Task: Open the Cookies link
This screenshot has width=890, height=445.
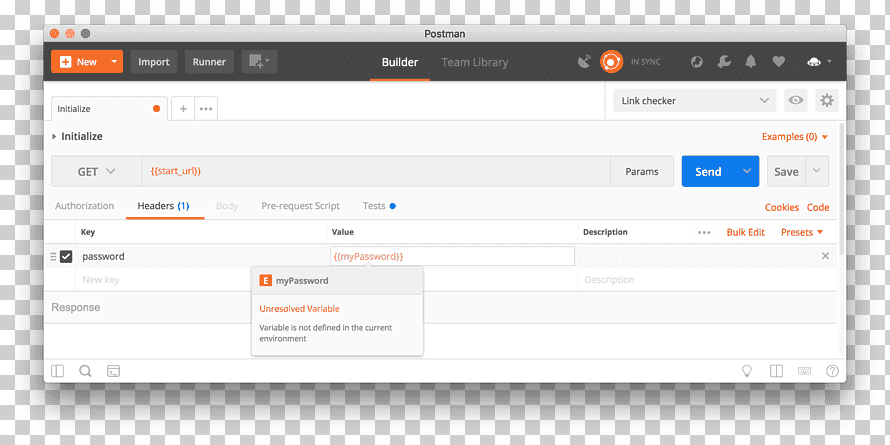Action: point(782,207)
